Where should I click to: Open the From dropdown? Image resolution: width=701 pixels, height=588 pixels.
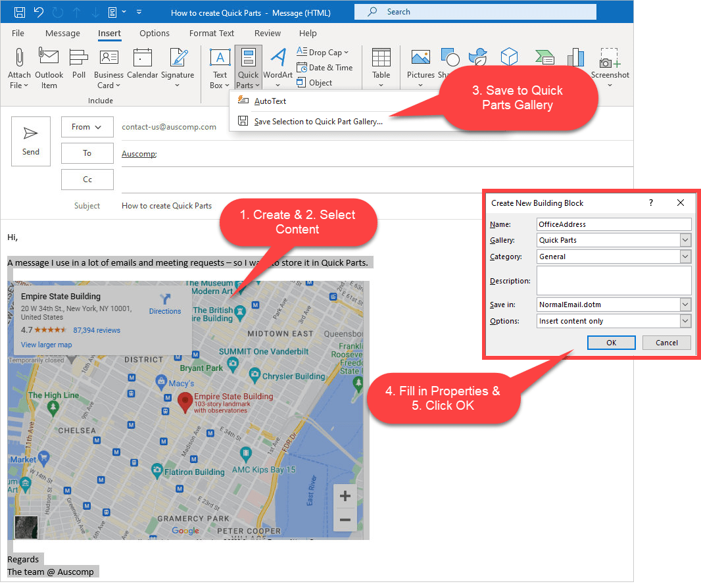coord(87,127)
